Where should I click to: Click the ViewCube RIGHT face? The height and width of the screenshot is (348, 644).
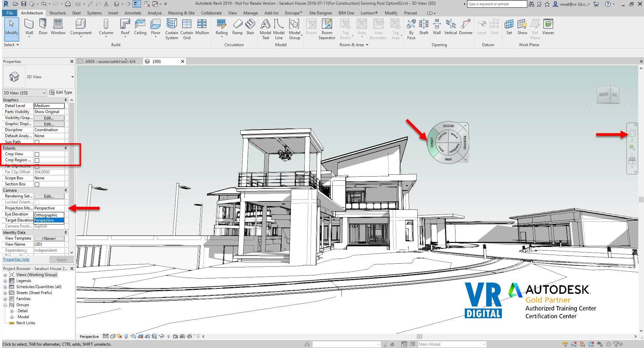point(604,95)
